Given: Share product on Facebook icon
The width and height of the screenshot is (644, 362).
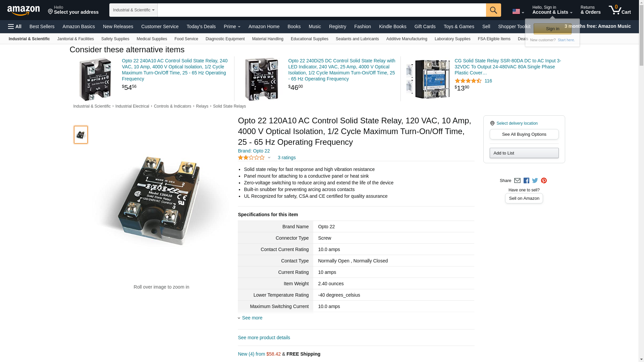Looking at the screenshot, I should pos(526,181).
